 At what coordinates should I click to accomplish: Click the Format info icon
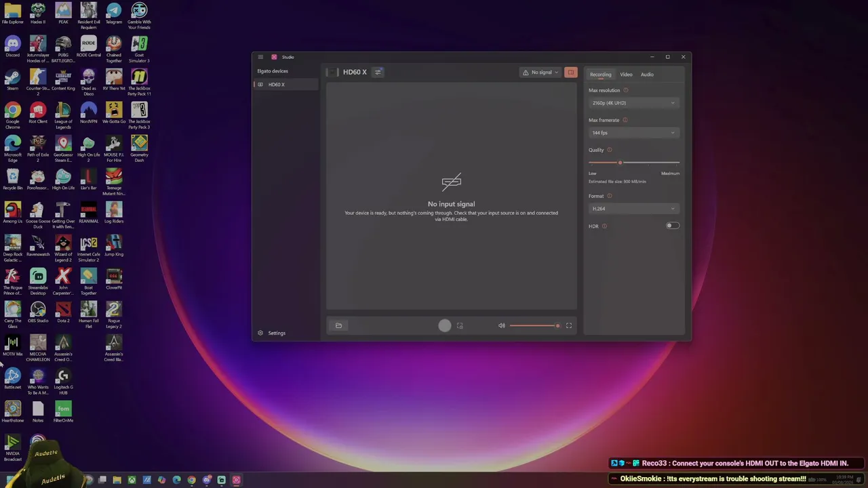[x=610, y=196]
